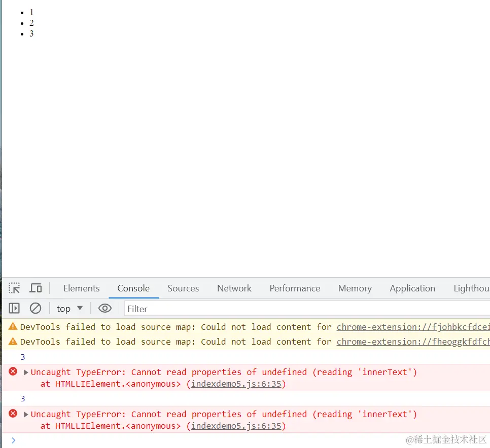Image resolution: width=490 pixels, height=448 pixels.
Task: Clear console with the ban icon
Action: [36, 309]
